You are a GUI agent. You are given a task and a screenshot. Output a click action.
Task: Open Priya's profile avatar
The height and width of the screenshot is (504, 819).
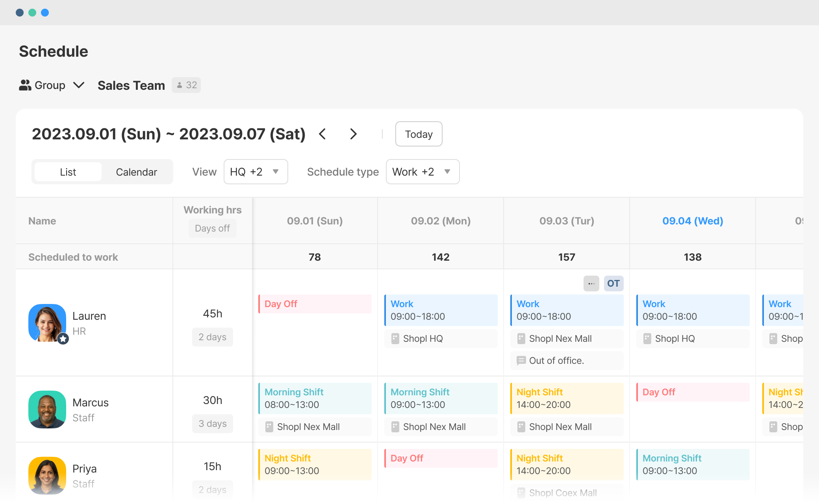click(47, 475)
